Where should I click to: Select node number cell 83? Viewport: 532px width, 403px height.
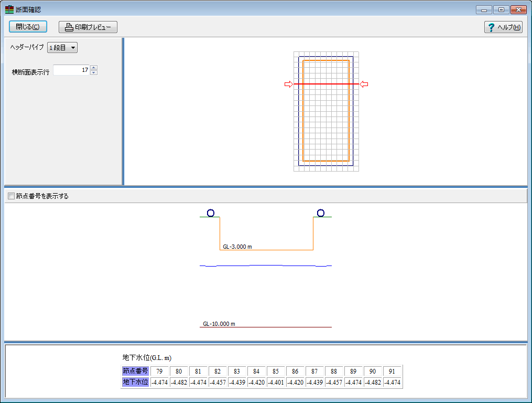click(x=237, y=371)
